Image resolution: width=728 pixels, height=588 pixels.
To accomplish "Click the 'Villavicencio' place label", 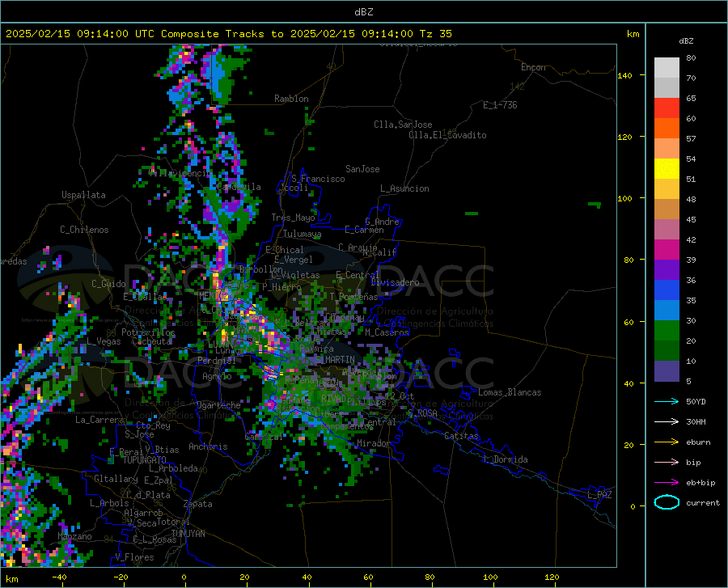I will tap(180, 173).
